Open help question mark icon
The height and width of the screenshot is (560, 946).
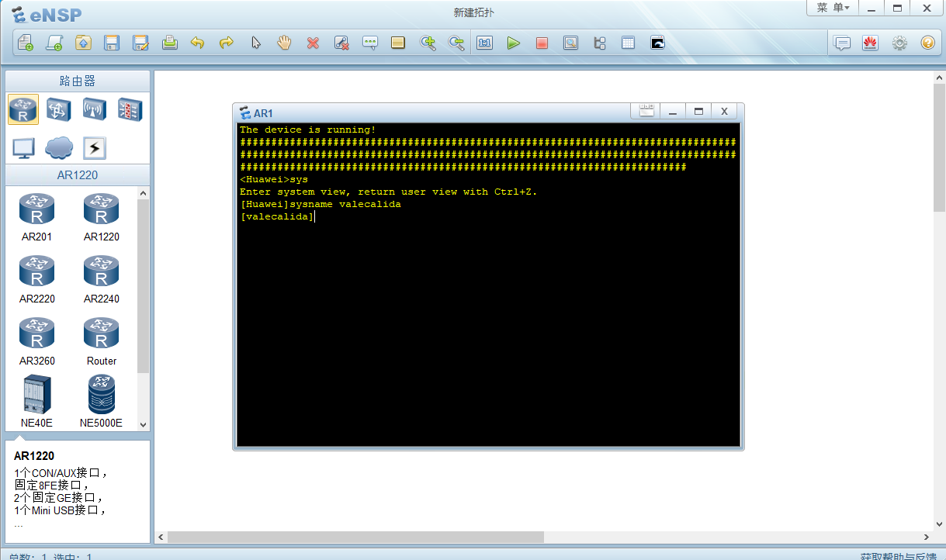click(927, 43)
